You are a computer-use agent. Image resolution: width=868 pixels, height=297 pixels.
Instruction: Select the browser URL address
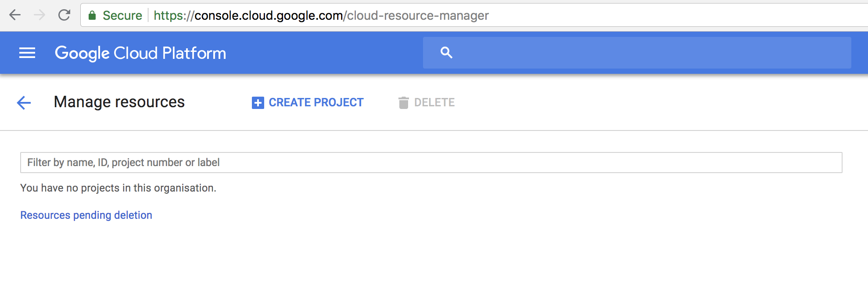click(321, 15)
